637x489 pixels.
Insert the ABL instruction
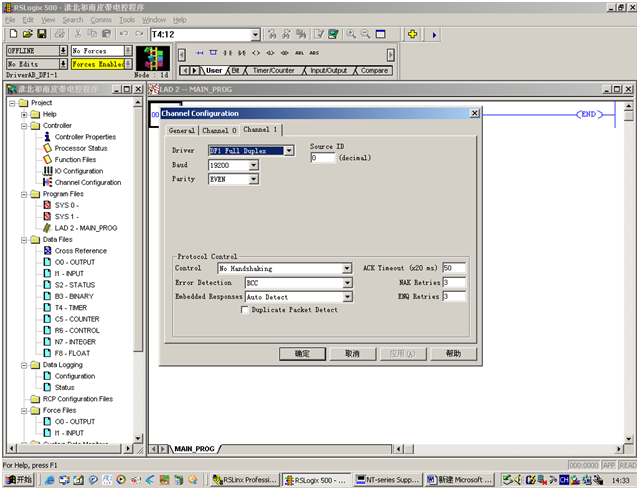299,53
